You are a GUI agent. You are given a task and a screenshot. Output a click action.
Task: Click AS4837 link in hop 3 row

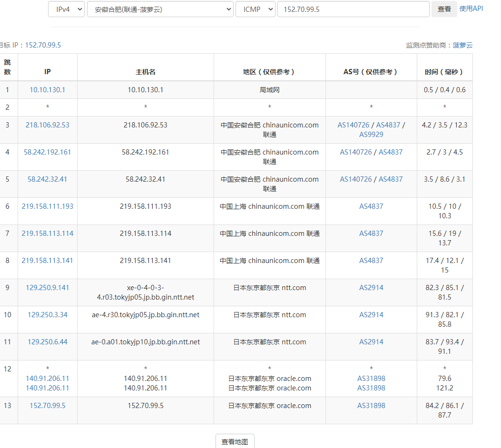(x=388, y=125)
